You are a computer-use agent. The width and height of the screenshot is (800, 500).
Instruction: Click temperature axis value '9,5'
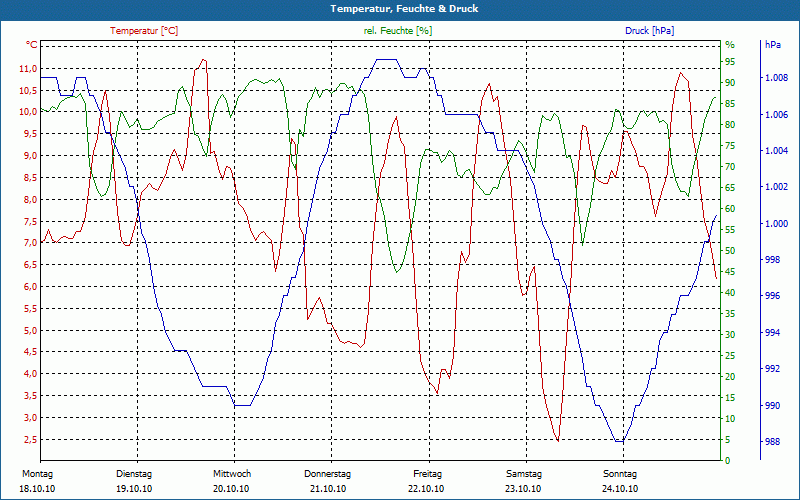point(30,134)
